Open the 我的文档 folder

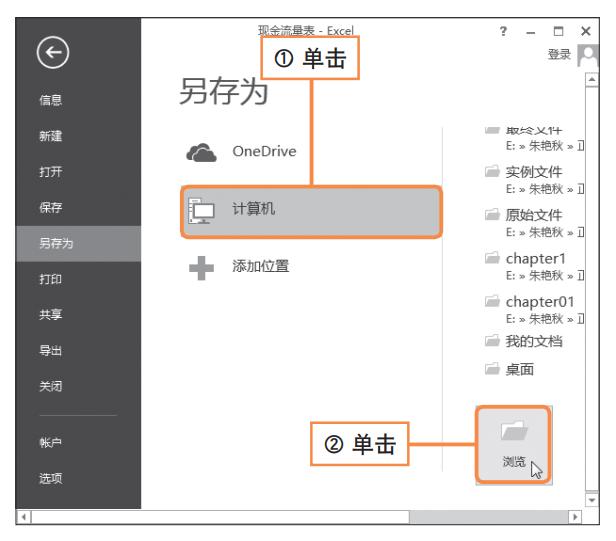pos(534,341)
